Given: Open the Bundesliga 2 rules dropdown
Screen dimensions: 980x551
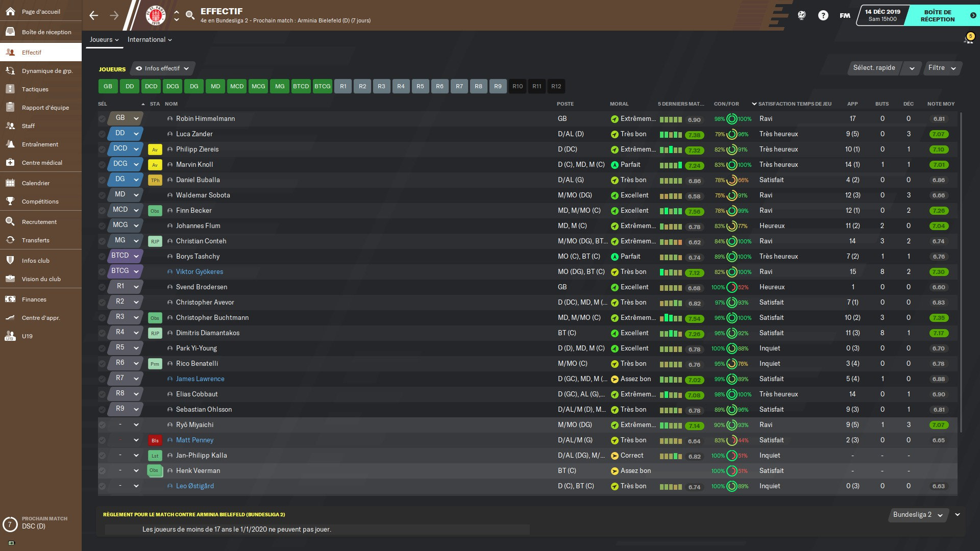Looking at the screenshot, I should [x=918, y=515].
